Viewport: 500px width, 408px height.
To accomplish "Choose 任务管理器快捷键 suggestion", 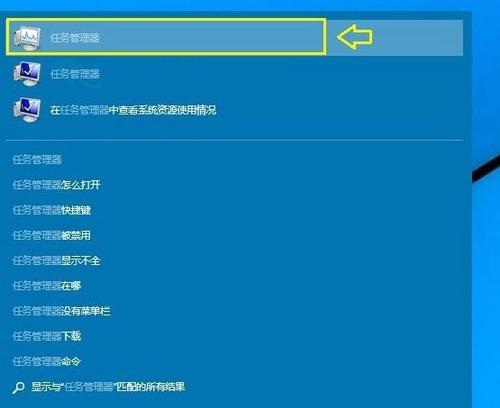I will (52, 210).
